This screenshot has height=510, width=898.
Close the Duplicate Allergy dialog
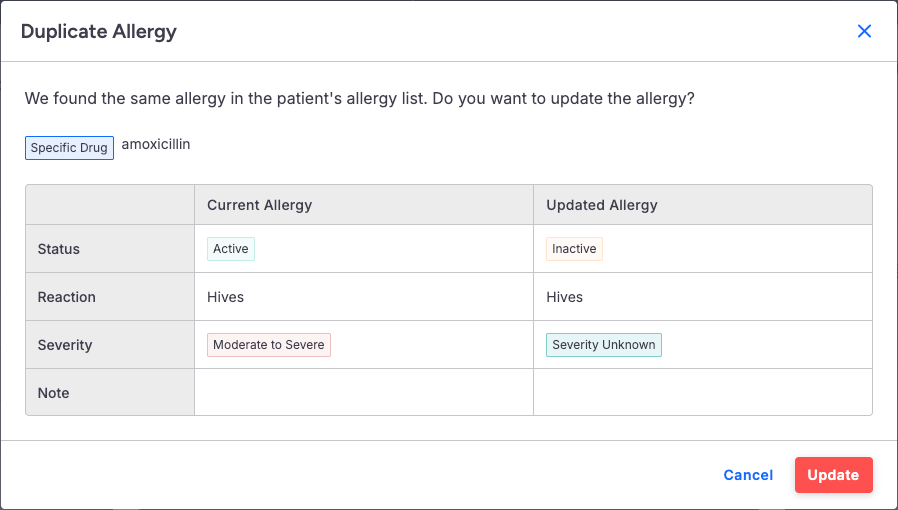pyautogui.click(x=864, y=31)
